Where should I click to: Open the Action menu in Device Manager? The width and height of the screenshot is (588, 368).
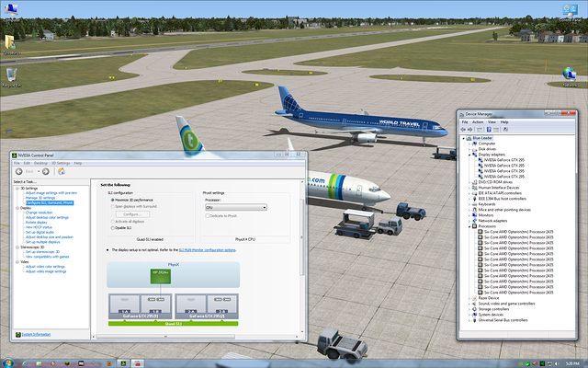pyautogui.click(x=479, y=121)
